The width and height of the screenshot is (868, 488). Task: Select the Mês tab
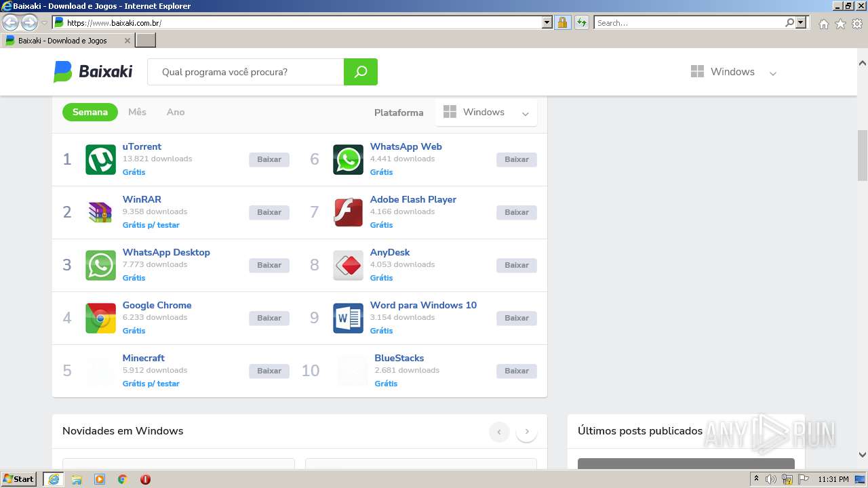[x=137, y=113]
